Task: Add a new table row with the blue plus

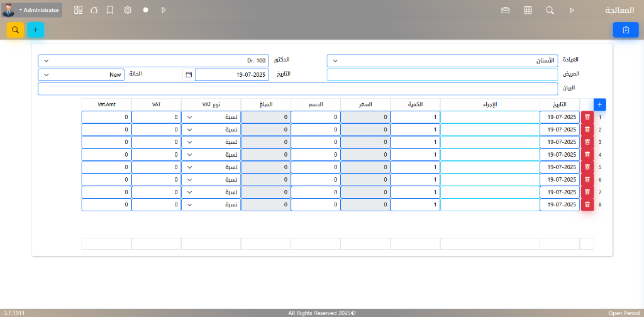Action: 599,104
